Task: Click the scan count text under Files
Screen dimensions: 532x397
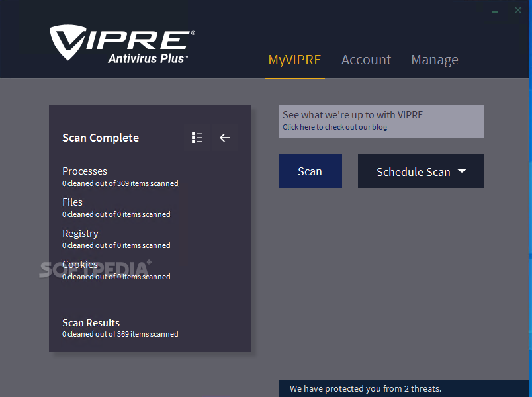Action: click(116, 214)
